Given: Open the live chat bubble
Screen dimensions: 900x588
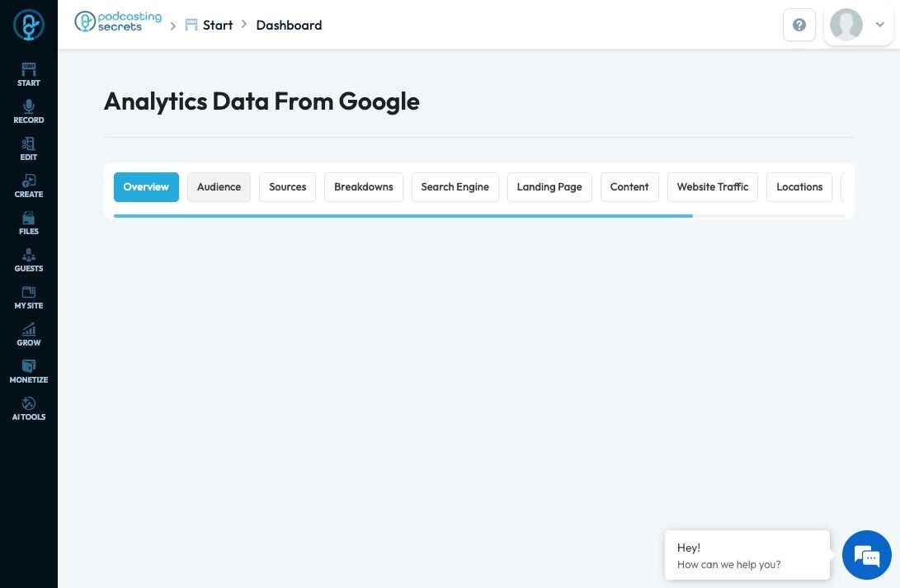Looking at the screenshot, I should (x=866, y=555).
